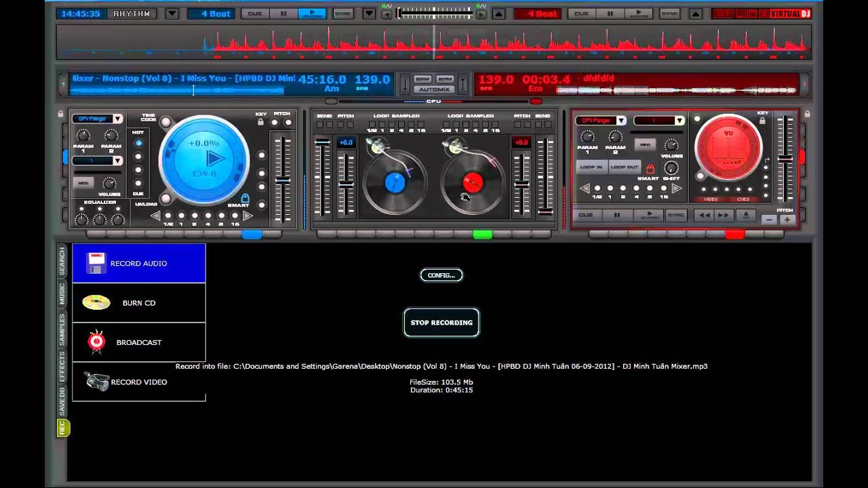Click the blue play triangle on left jog wheel
The width and height of the screenshot is (868, 488).
click(x=215, y=159)
